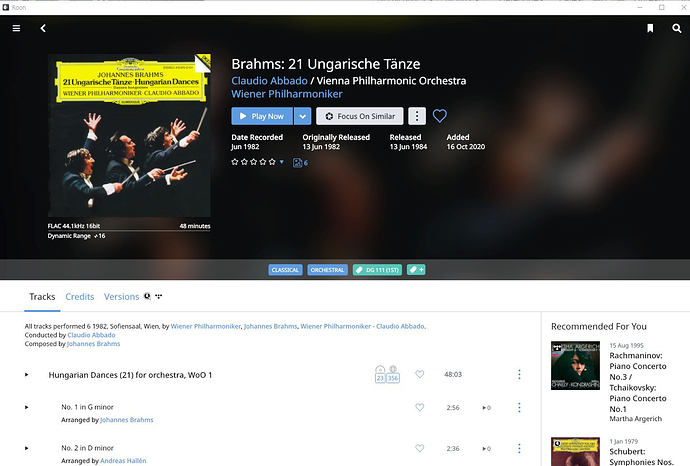The height and width of the screenshot is (466, 690).
Task: Add a new tag with plus tag button
Action: click(x=416, y=270)
